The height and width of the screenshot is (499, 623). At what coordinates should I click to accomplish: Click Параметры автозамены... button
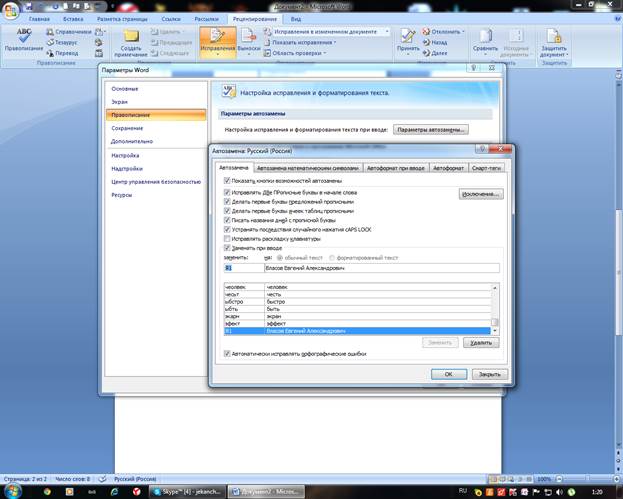(x=431, y=130)
